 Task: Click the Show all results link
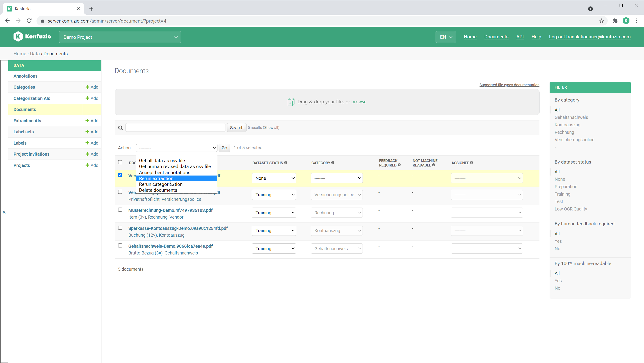pos(271,127)
